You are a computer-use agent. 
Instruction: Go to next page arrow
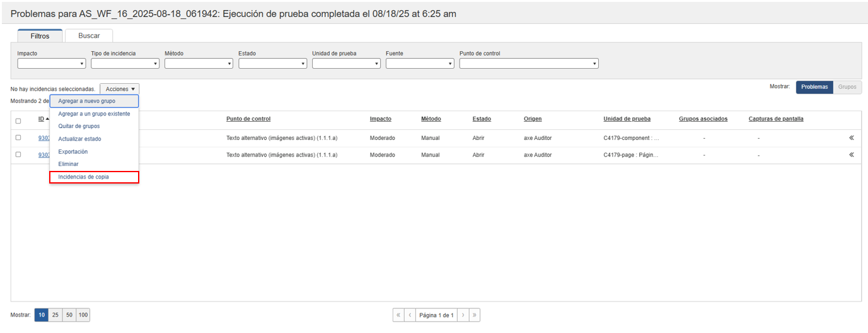point(463,315)
